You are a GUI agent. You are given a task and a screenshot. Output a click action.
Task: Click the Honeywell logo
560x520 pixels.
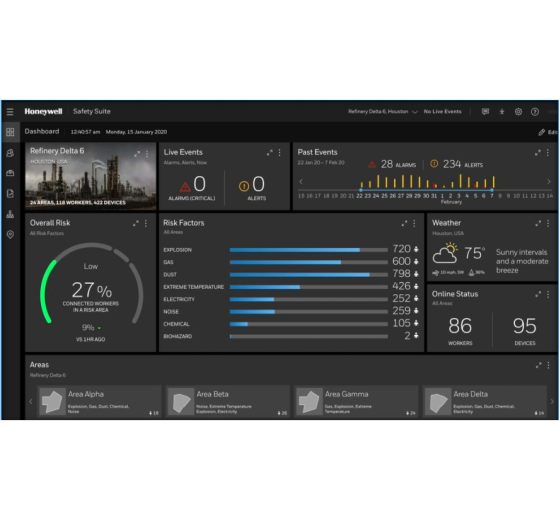pyautogui.click(x=43, y=111)
